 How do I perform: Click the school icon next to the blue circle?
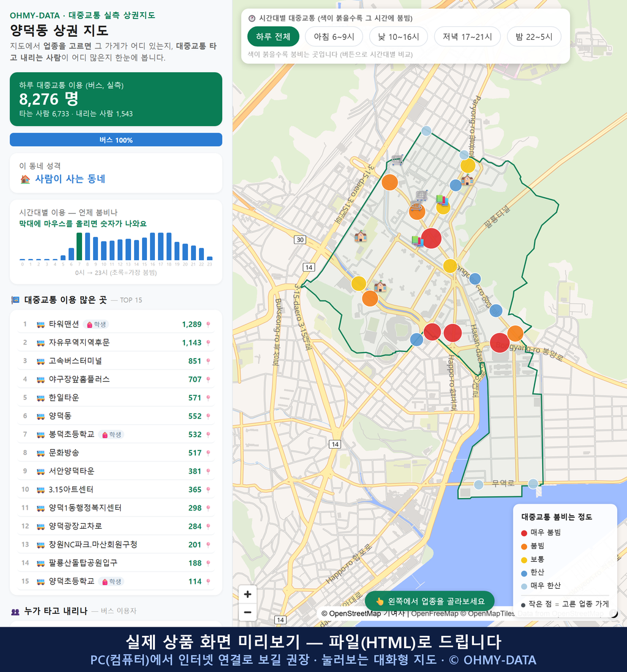click(x=467, y=179)
